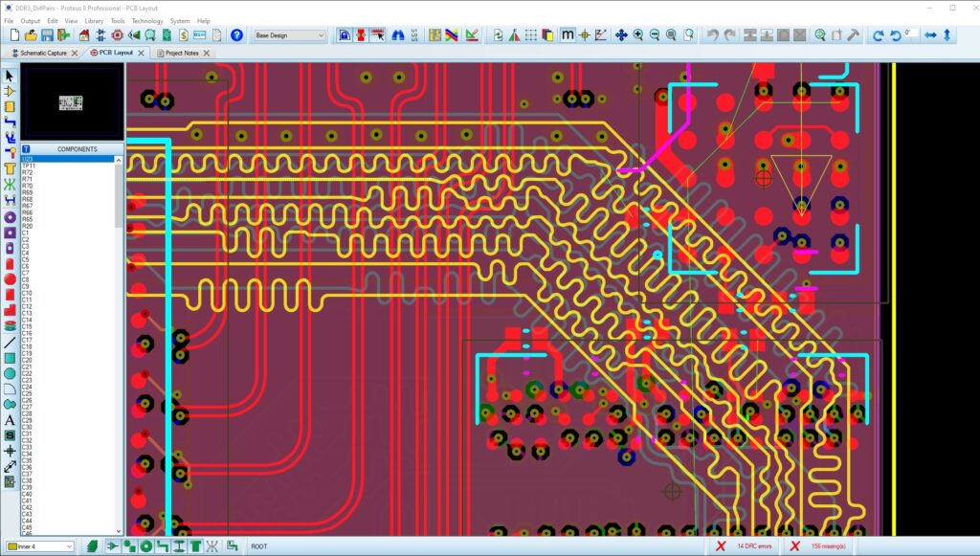Pan view with blue four-arrow icon
Screen dimensions: 980x556
point(620,35)
